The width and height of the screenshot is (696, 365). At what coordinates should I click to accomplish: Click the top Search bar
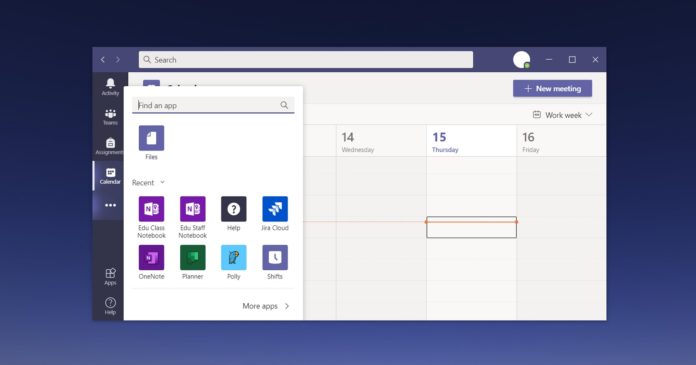(x=306, y=60)
